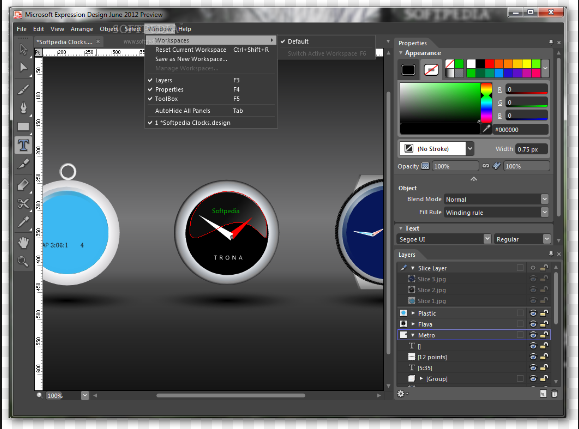
Task: Click the Fill color box
Action: coord(408,69)
